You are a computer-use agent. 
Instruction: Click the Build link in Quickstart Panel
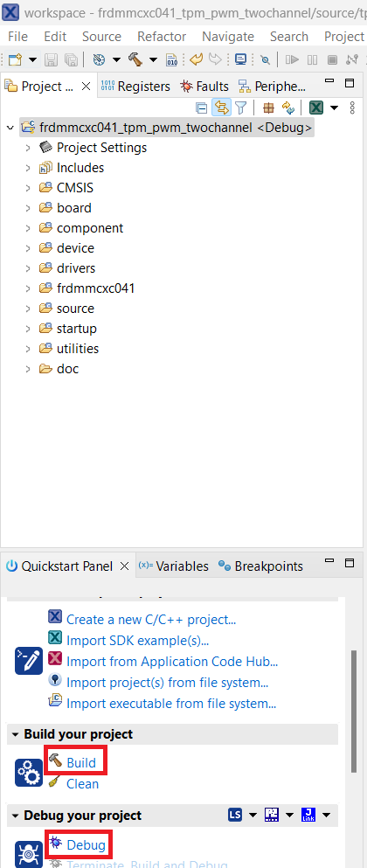80,763
